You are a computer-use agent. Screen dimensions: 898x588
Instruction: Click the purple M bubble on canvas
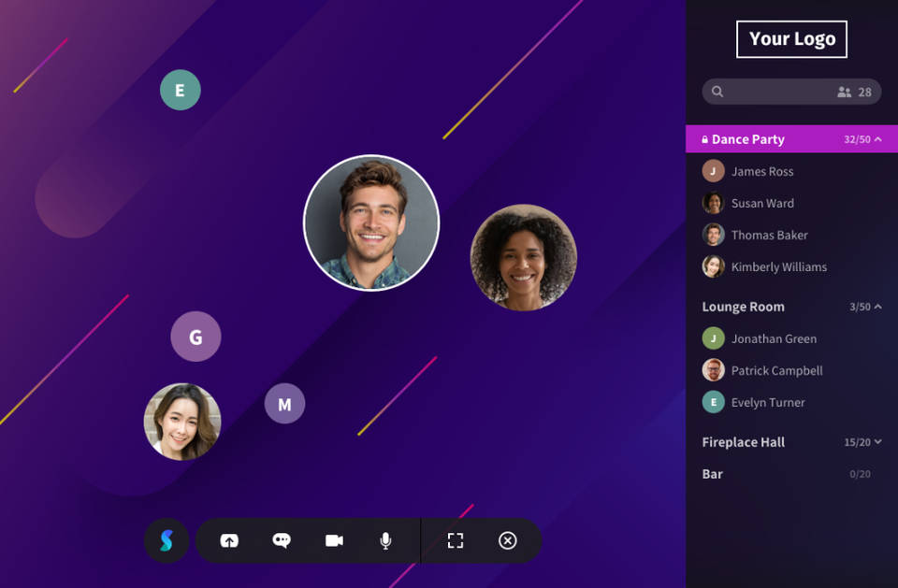tap(284, 404)
